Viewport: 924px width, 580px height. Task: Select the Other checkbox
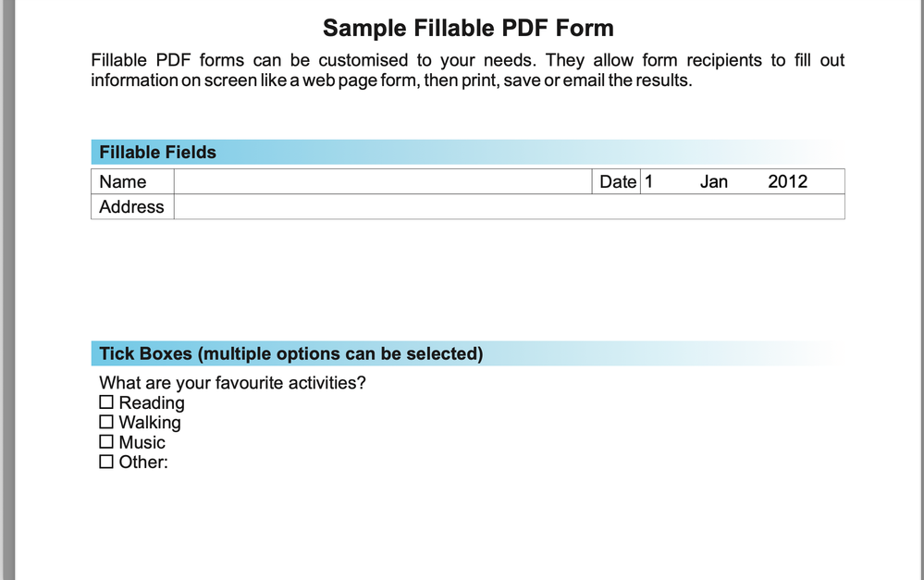[x=106, y=461]
